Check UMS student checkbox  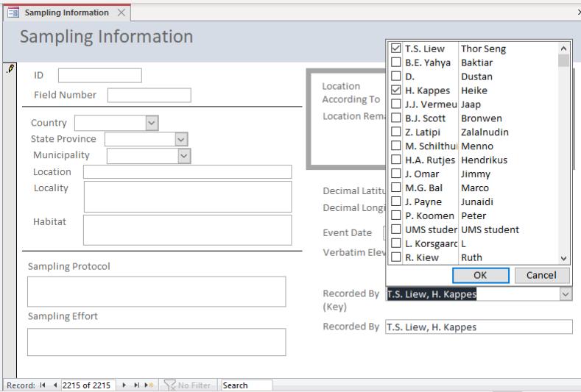click(395, 229)
